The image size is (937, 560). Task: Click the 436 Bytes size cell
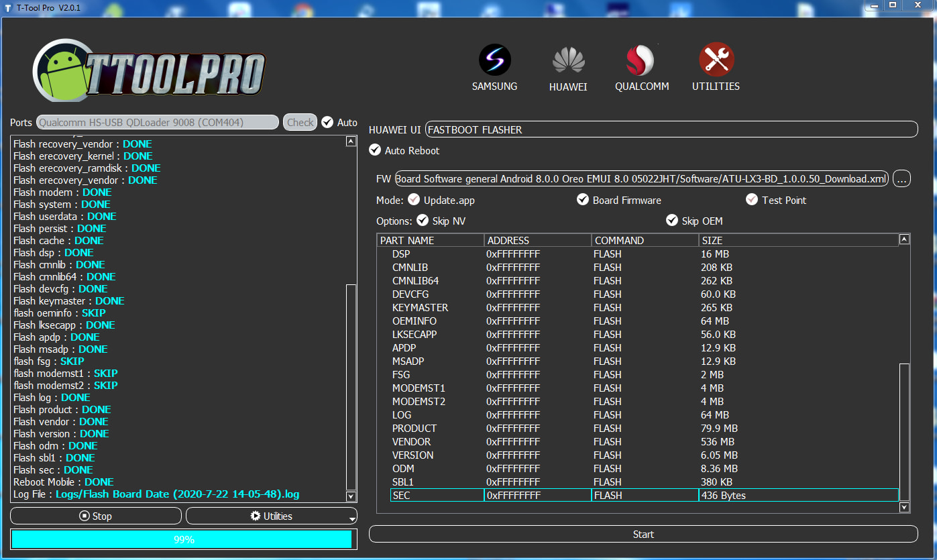[x=798, y=496]
